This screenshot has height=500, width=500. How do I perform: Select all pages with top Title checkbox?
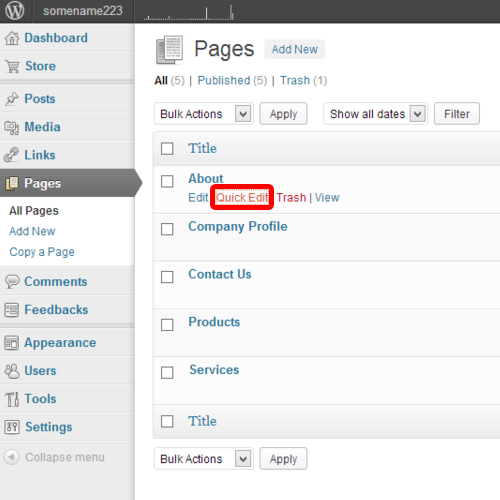(167, 149)
